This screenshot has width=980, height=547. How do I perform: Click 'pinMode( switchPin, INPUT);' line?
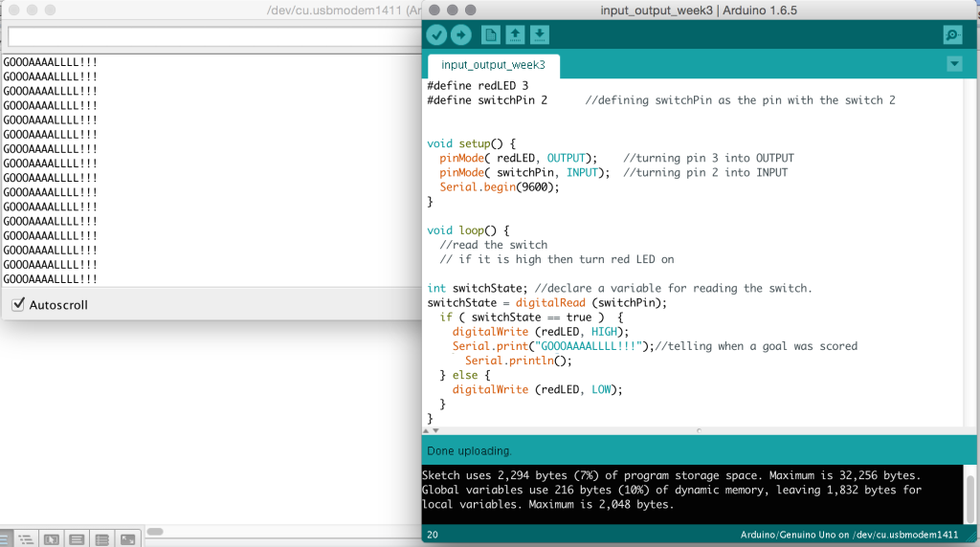pos(524,172)
